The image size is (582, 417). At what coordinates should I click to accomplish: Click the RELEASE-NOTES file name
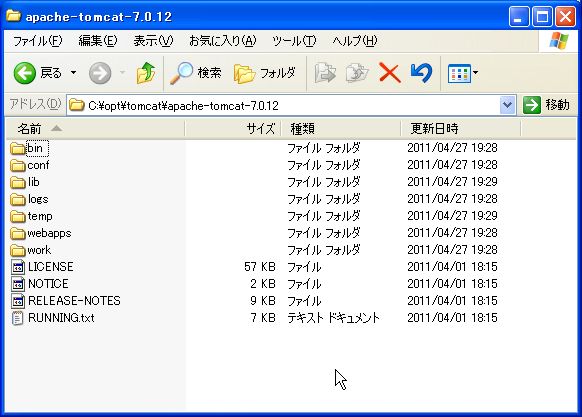click(74, 301)
